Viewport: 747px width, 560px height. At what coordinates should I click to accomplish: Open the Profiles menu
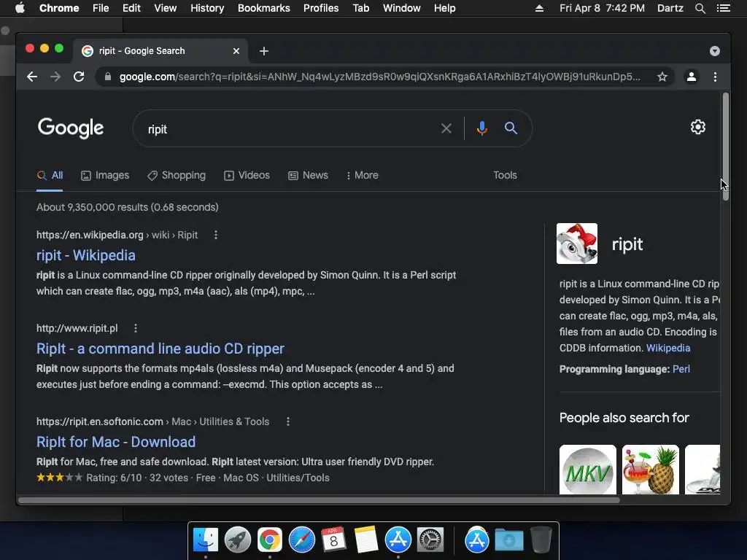321,8
